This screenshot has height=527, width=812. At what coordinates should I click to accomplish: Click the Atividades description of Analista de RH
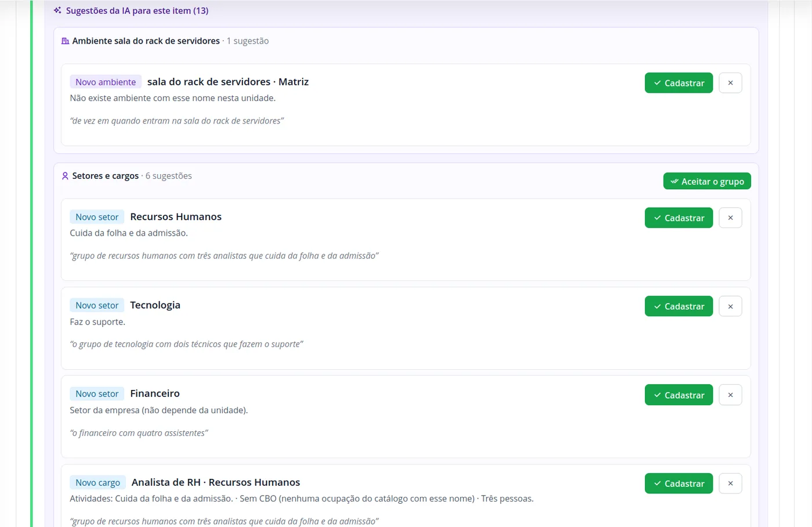pos(302,499)
